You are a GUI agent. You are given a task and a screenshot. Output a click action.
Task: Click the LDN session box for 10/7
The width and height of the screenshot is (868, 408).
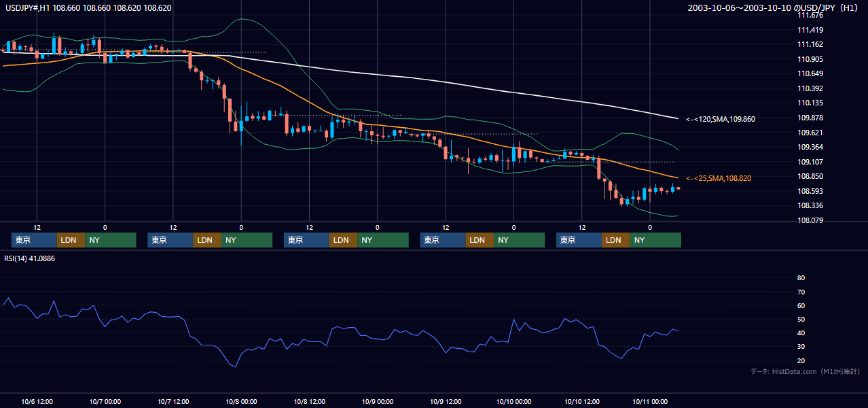pyautogui.click(x=207, y=240)
